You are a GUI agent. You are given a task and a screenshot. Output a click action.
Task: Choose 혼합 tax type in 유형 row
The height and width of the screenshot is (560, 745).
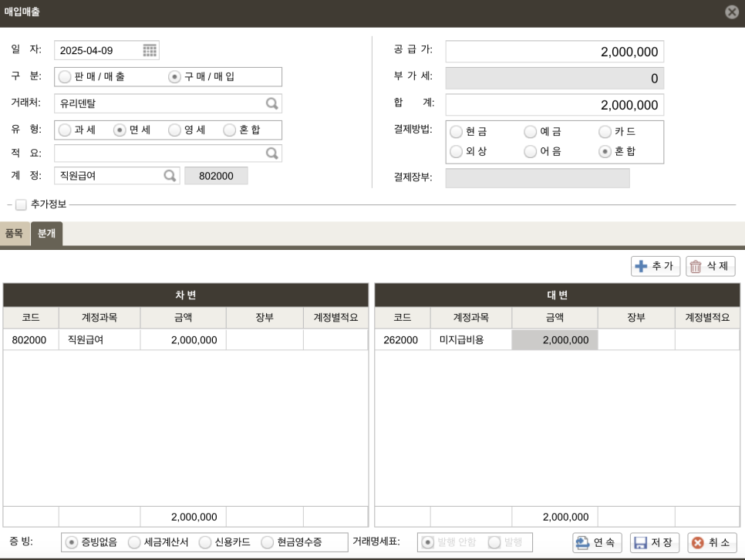[x=230, y=130]
